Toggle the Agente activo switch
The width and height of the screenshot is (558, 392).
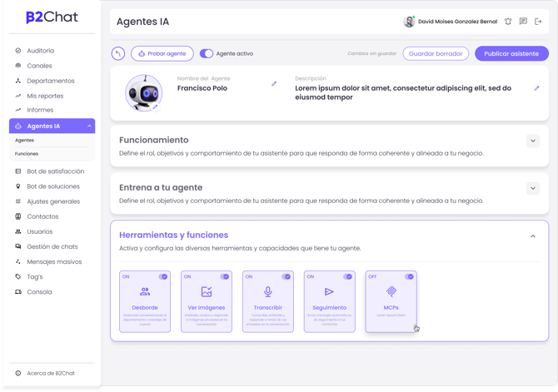(x=206, y=53)
